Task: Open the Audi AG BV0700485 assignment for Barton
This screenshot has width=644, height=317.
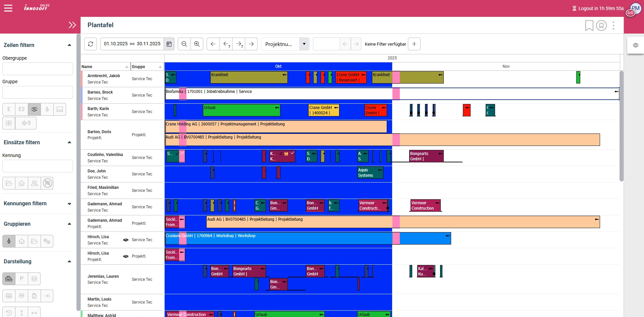Action: 302,140
